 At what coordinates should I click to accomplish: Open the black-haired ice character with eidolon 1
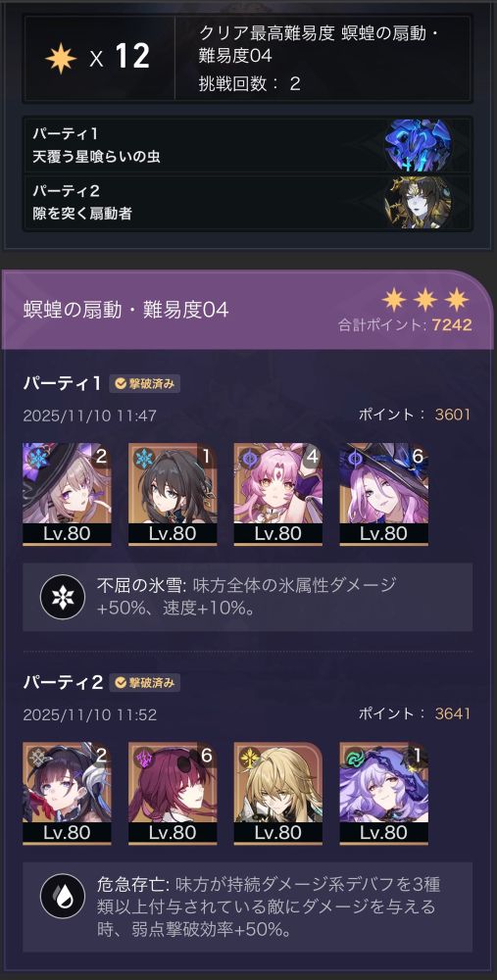coord(172,494)
